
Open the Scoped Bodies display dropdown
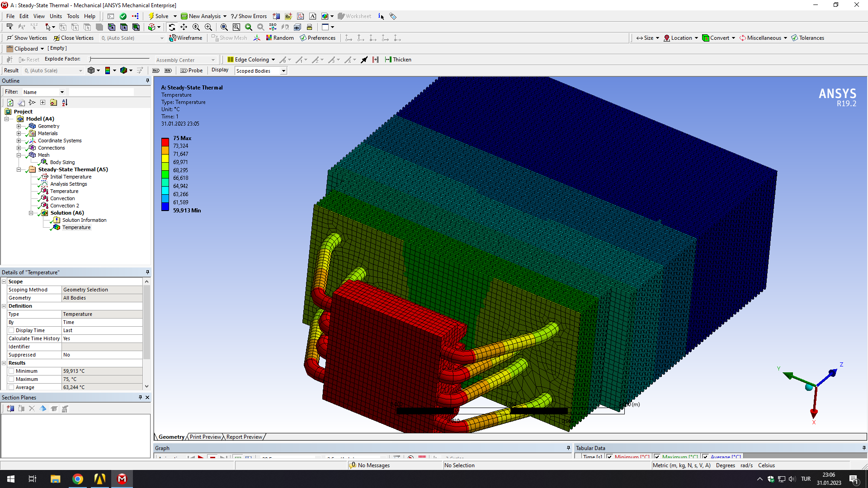tap(283, 71)
